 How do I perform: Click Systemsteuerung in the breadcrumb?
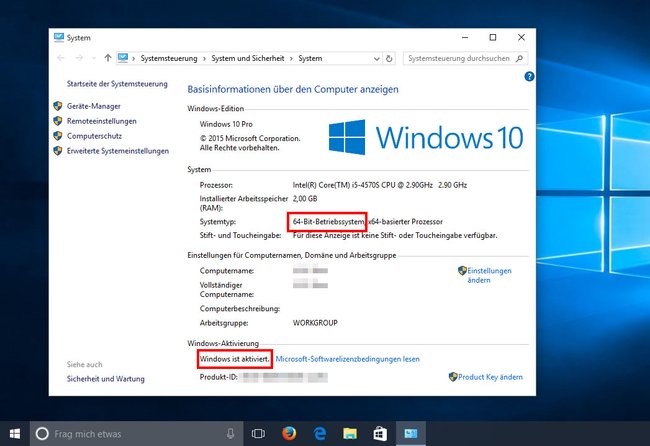click(169, 58)
